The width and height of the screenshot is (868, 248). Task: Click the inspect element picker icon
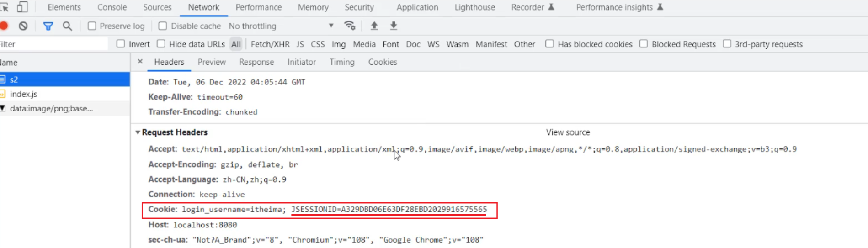point(4,7)
